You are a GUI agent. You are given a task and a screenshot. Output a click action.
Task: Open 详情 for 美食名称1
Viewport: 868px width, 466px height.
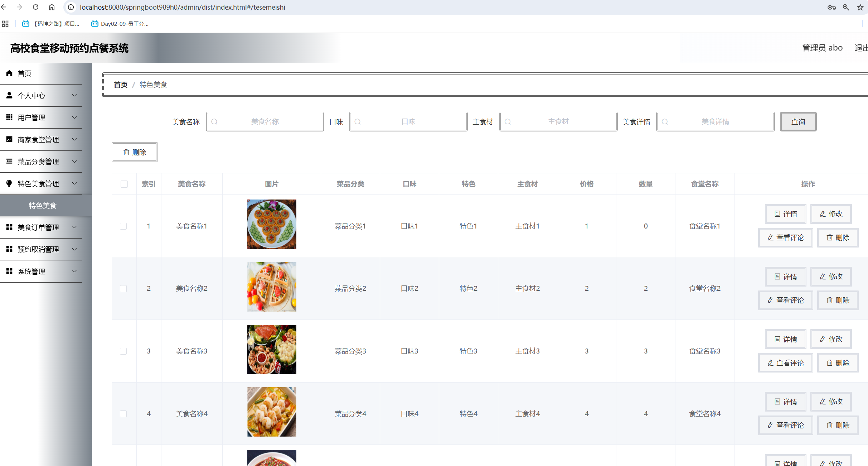tap(786, 214)
